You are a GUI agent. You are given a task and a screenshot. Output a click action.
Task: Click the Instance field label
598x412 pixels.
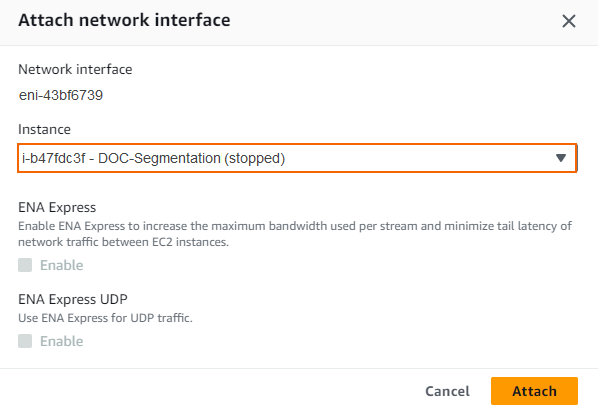pyautogui.click(x=44, y=129)
